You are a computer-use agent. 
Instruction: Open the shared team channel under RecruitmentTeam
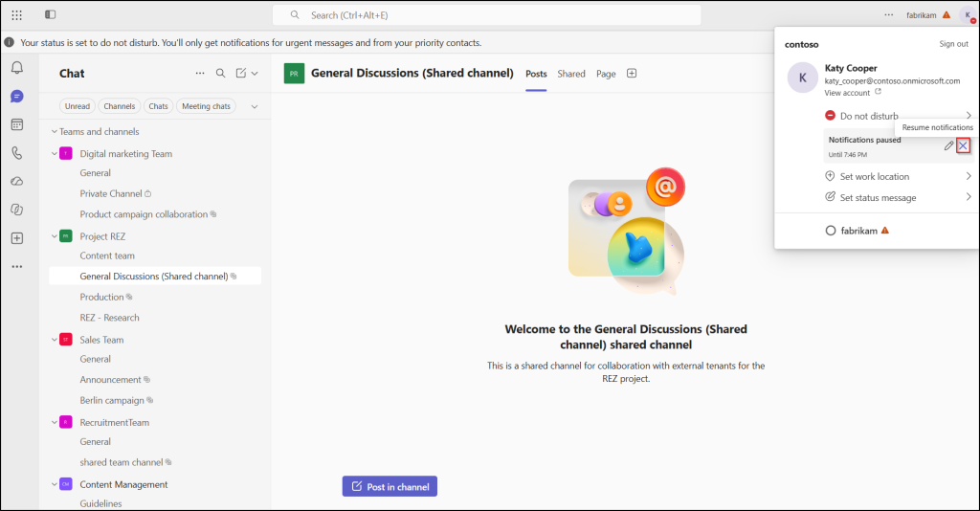coord(125,462)
